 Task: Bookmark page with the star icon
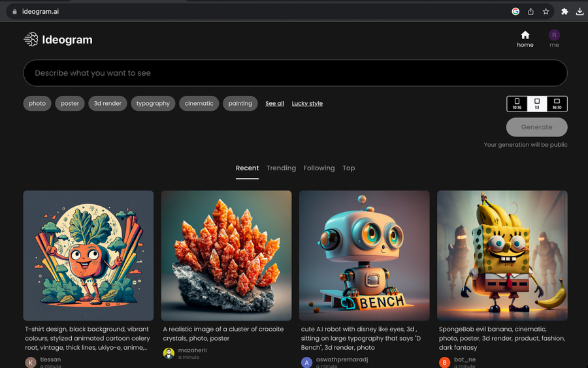click(x=546, y=12)
